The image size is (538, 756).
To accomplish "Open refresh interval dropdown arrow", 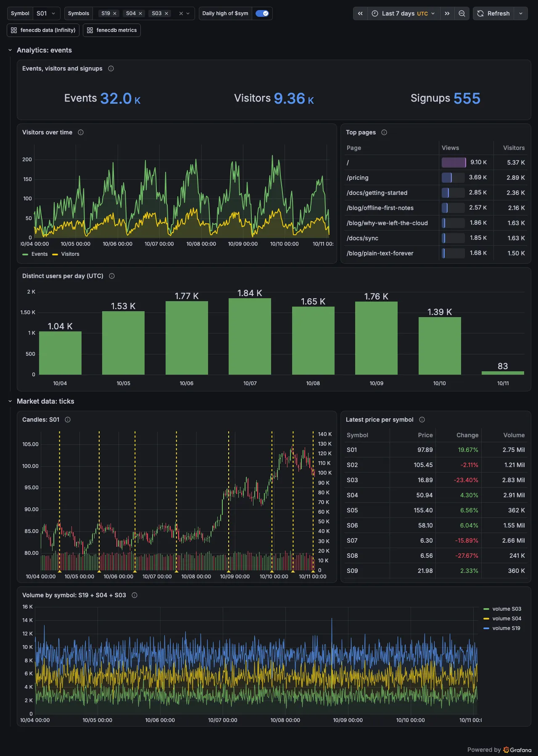I will coord(521,13).
